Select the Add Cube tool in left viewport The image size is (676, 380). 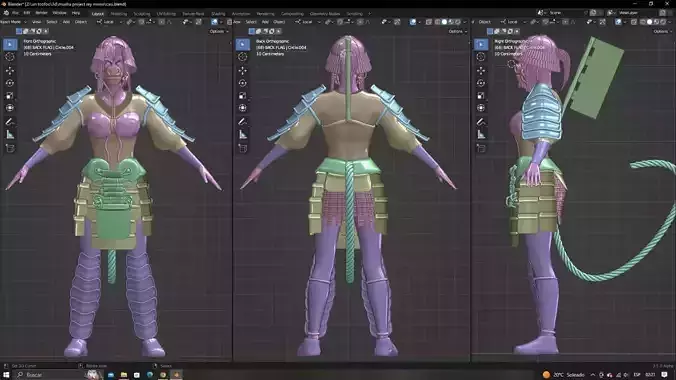(10, 148)
